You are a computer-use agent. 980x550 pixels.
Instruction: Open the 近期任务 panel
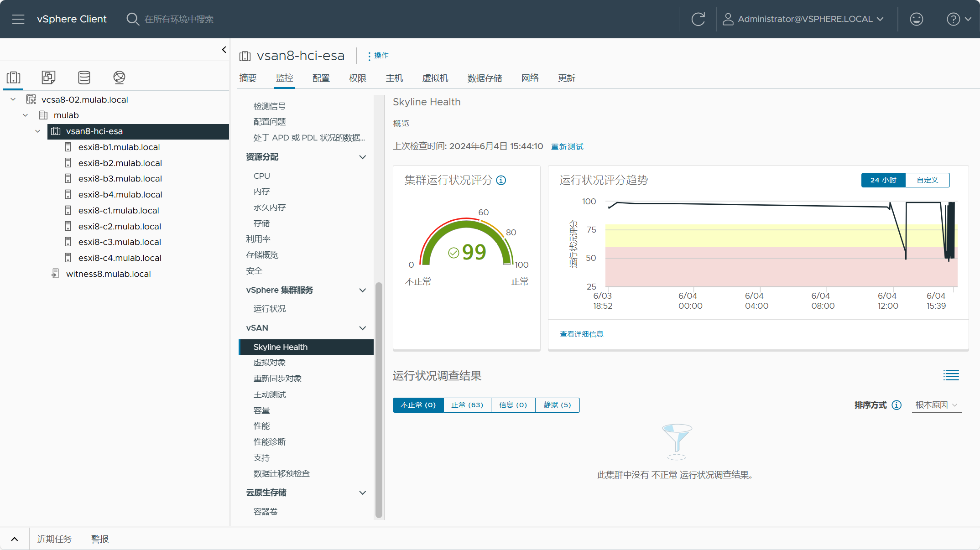click(54, 539)
